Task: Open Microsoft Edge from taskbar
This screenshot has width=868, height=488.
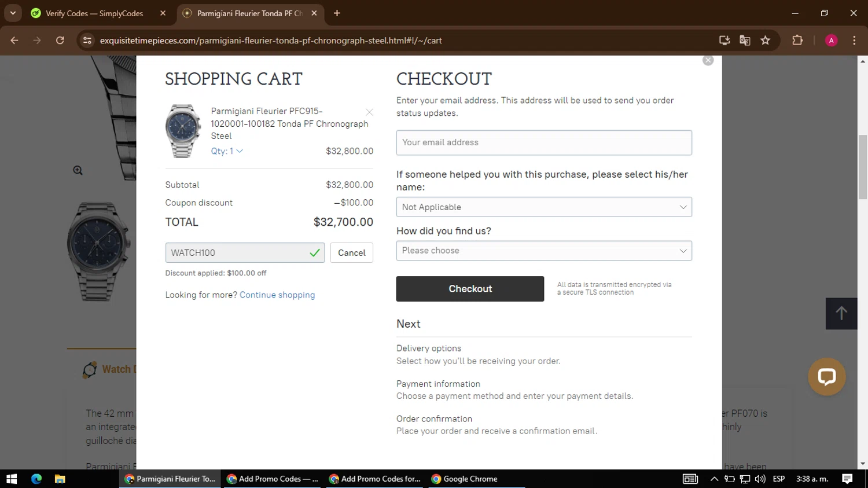Action: click(36, 479)
